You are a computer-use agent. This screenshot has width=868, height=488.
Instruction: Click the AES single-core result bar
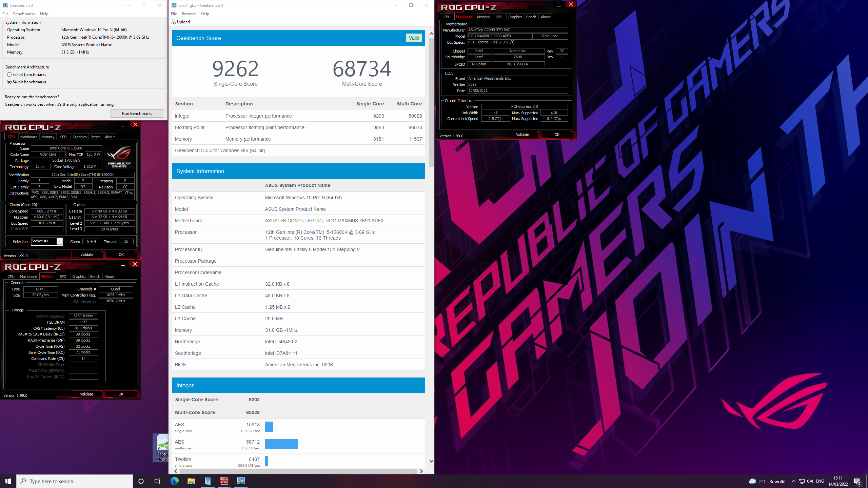point(269,427)
